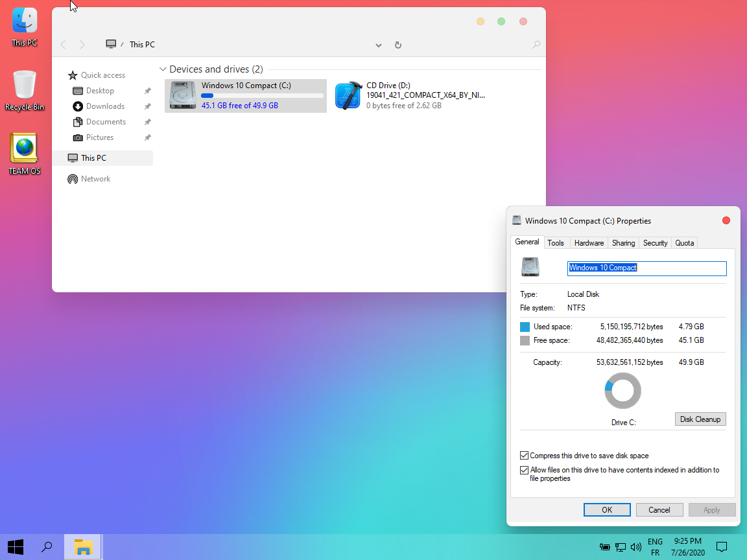Click the pin icon beside Pictures
Viewport: 747px width, 560px height.
point(148,137)
